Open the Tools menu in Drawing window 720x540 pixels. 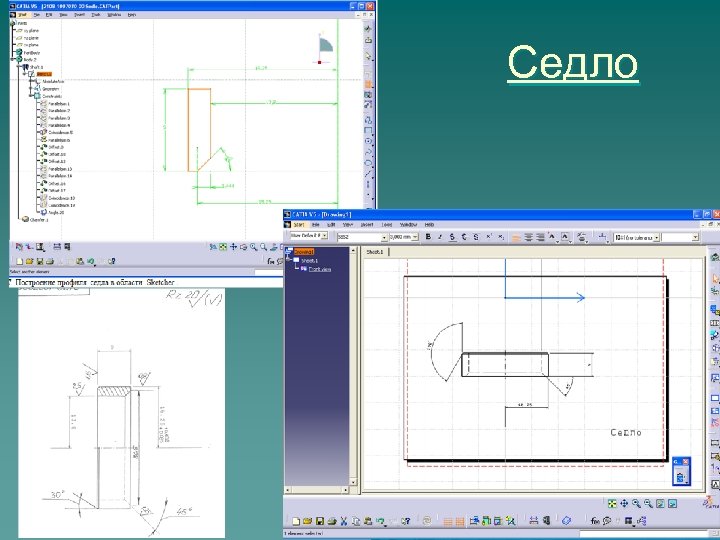tap(387, 225)
